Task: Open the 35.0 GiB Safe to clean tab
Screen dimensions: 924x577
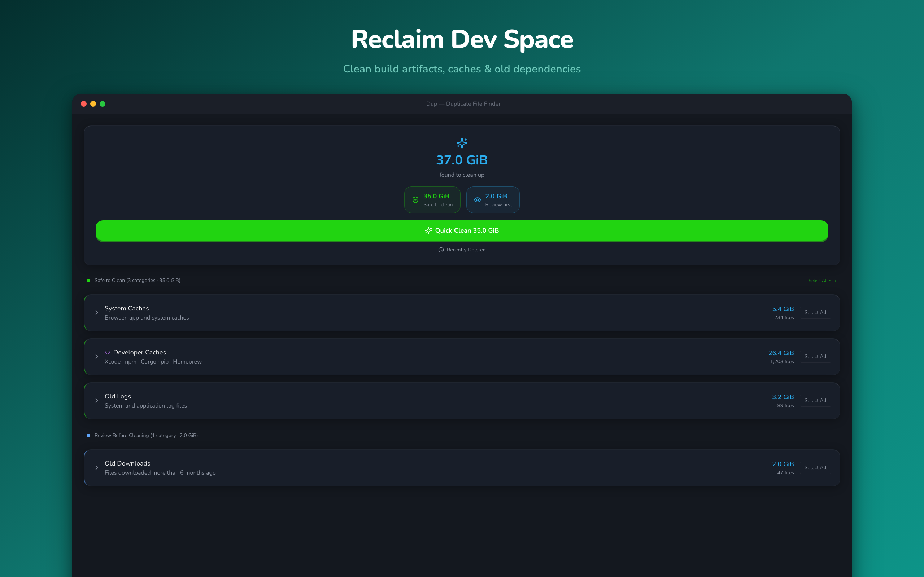Action: (x=432, y=199)
